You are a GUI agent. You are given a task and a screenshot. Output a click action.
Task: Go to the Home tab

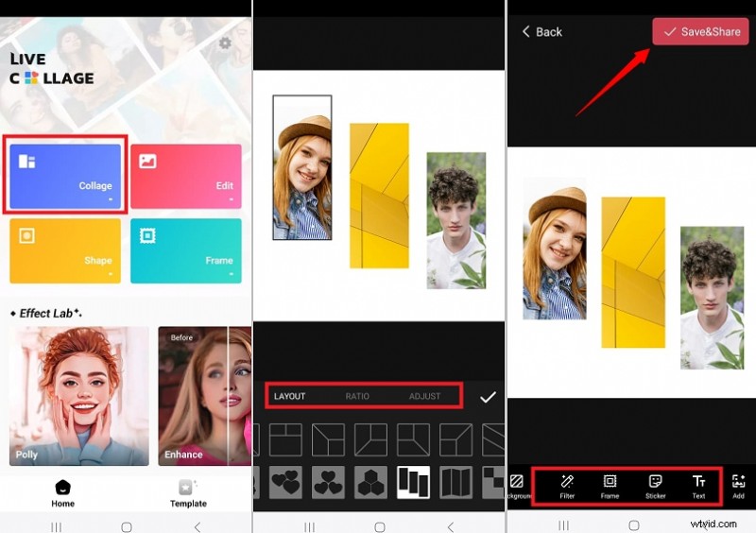[62, 494]
